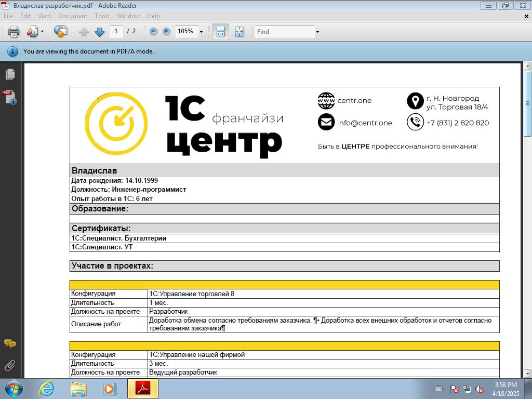Click the Adobe Reader taskbar button
532x399 pixels.
pyautogui.click(x=143, y=389)
